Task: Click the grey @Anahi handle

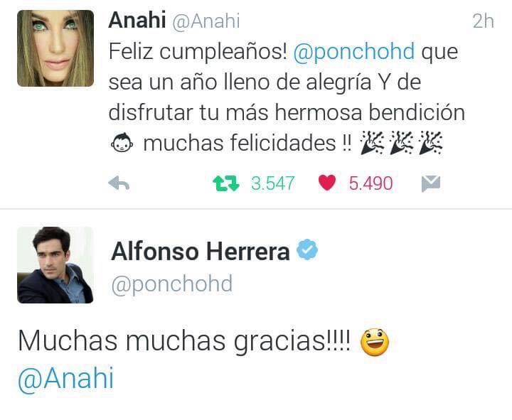Action: 206,21
